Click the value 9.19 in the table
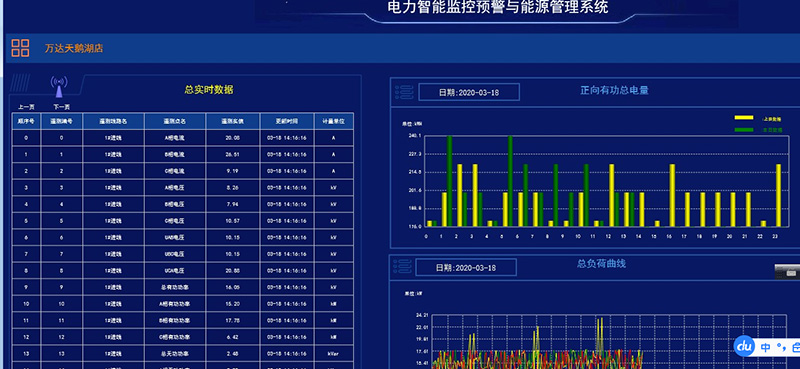Screen dimensions: 800x369 (x=233, y=171)
